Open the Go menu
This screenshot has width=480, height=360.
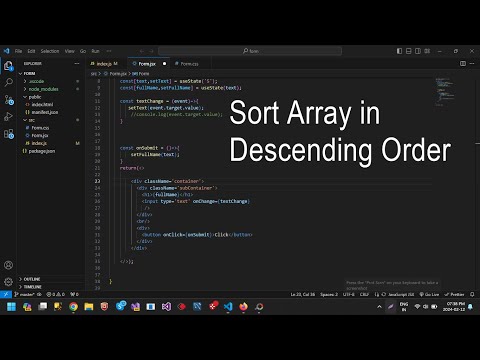pos(83,51)
